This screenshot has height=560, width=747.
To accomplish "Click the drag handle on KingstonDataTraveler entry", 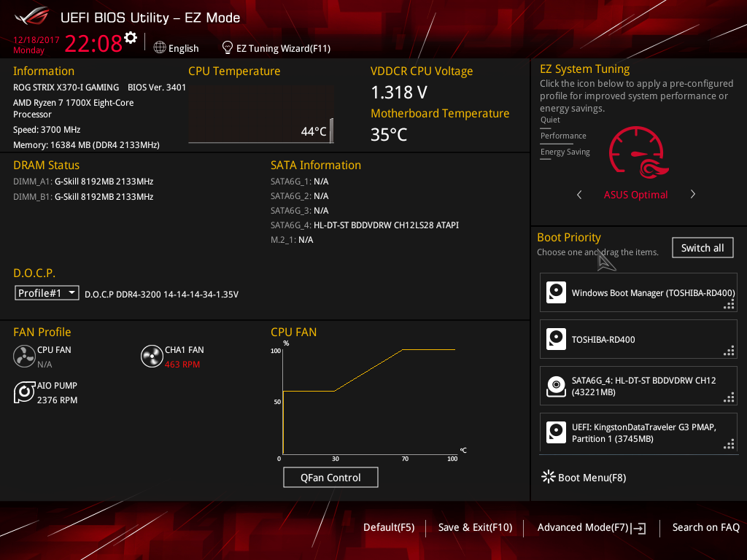I will (x=729, y=445).
